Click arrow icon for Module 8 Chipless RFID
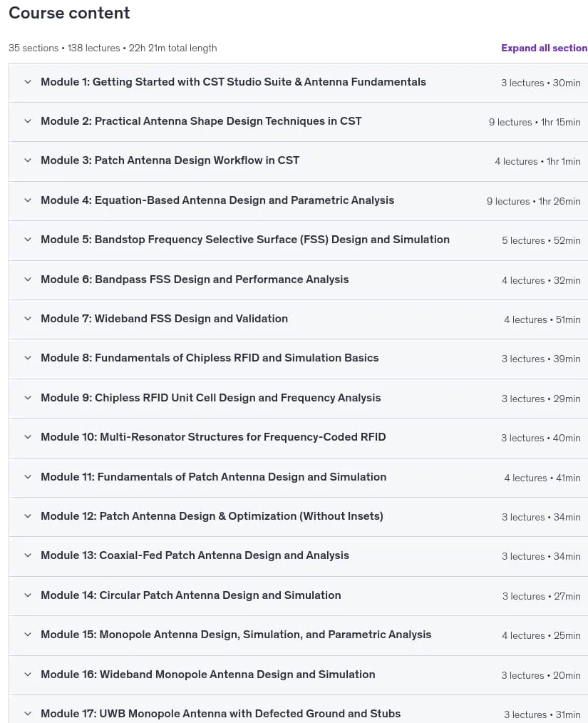The width and height of the screenshot is (588, 723). pyautogui.click(x=28, y=358)
